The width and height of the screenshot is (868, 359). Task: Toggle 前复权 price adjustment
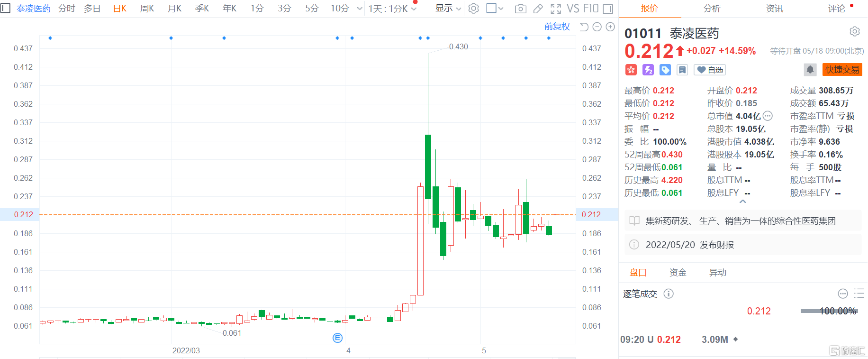(557, 27)
